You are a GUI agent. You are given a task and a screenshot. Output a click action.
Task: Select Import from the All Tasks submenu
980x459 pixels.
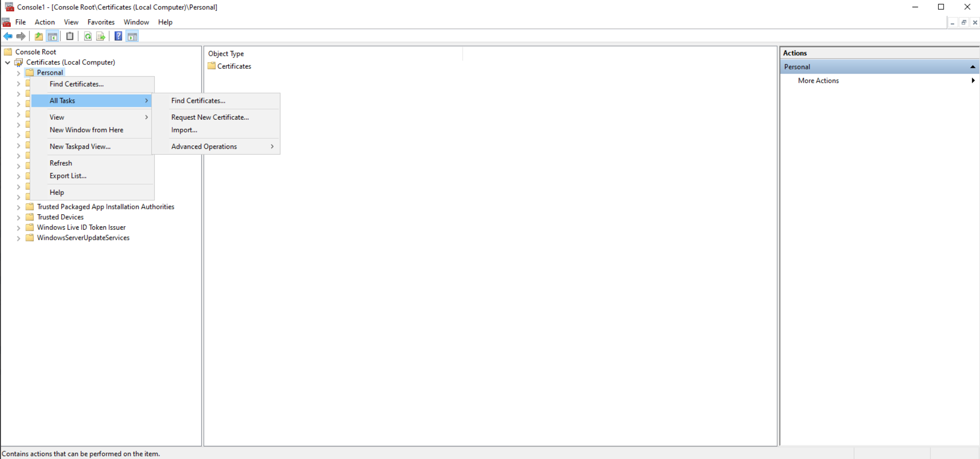pyautogui.click(x=184, y=130)
